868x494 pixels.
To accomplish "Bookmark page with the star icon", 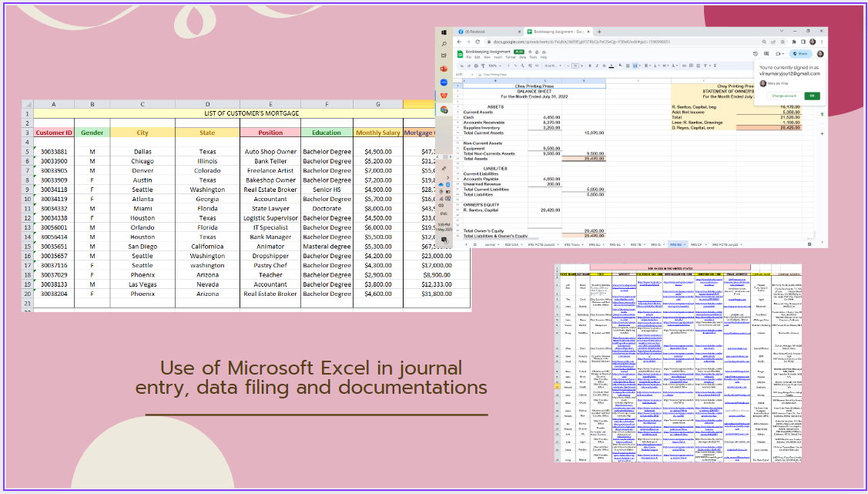I will tap(783, 42).
